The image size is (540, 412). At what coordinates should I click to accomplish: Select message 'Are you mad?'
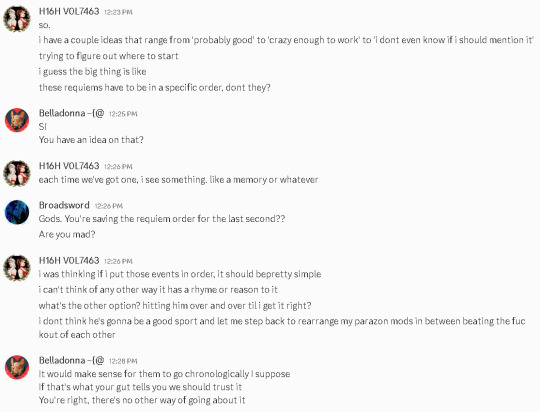67,235
